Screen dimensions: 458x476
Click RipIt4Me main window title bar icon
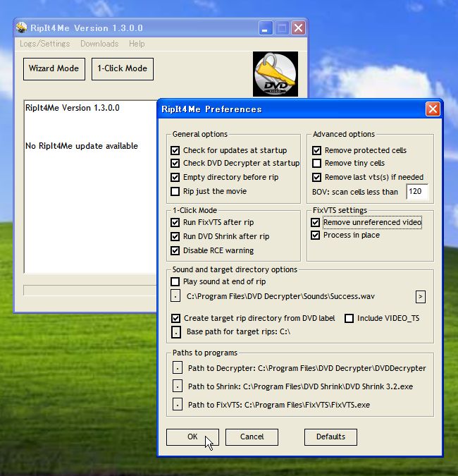21,28
